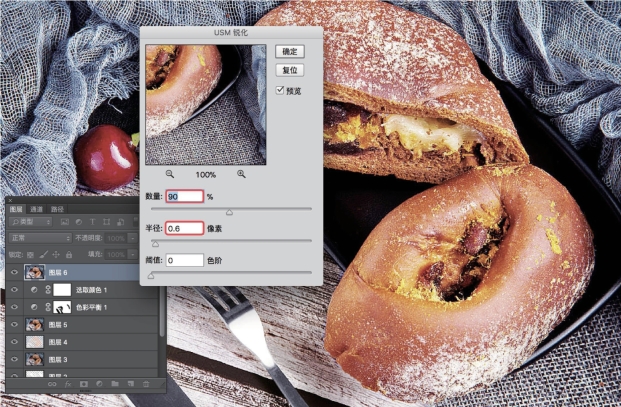Filter layers by smart object icon
Image resolution: width=621 pixels, height=407 pixels.
click(121, 222)
